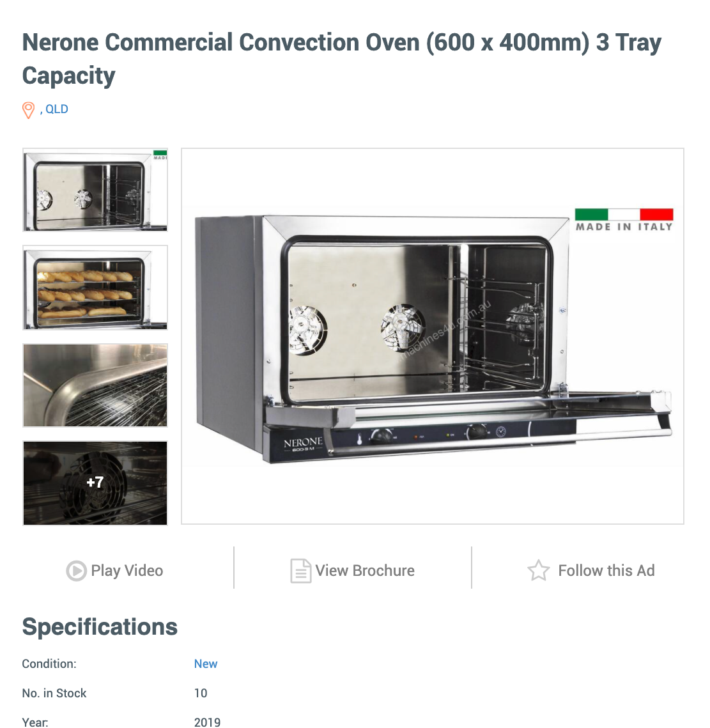710x728 pixels.
Task: Click the oven timer dial in image
Action: [477, 432]
